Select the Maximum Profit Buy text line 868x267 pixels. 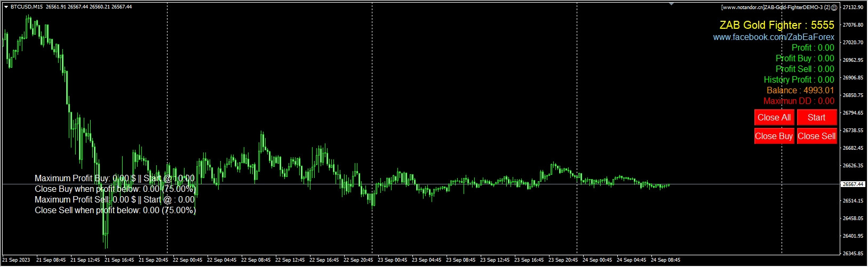point(115,178)
